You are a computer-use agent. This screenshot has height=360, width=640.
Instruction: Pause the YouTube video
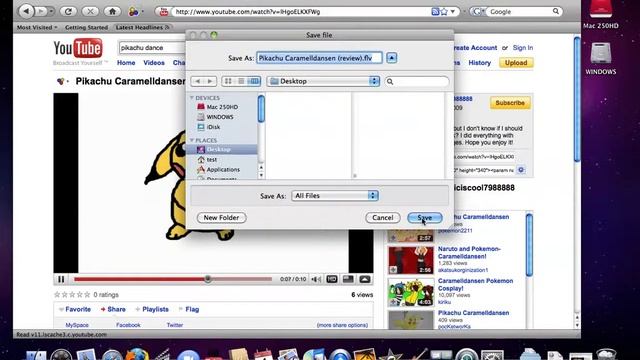click(x=61, y=279)
